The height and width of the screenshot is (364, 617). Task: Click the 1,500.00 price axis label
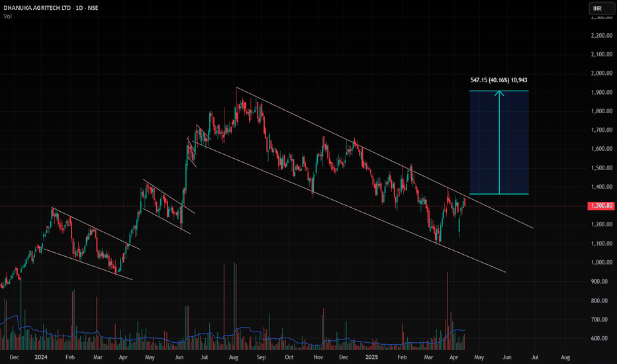pos(602,168)
